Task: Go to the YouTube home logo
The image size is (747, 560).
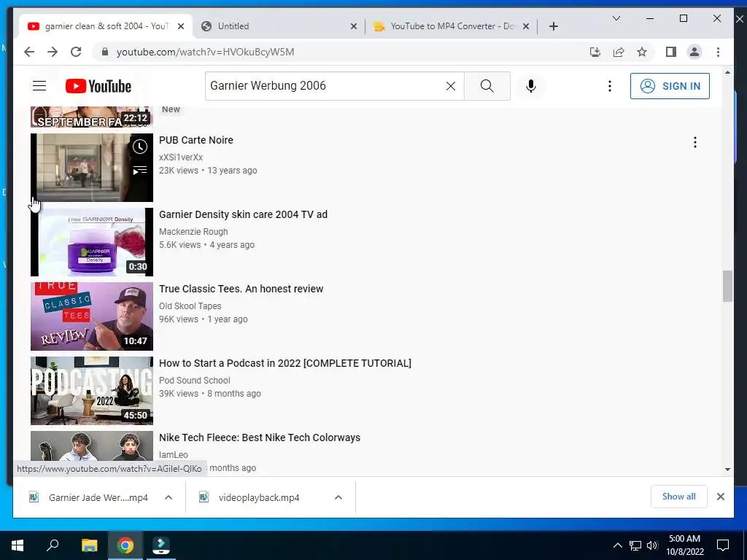Action: click(98, 86)
